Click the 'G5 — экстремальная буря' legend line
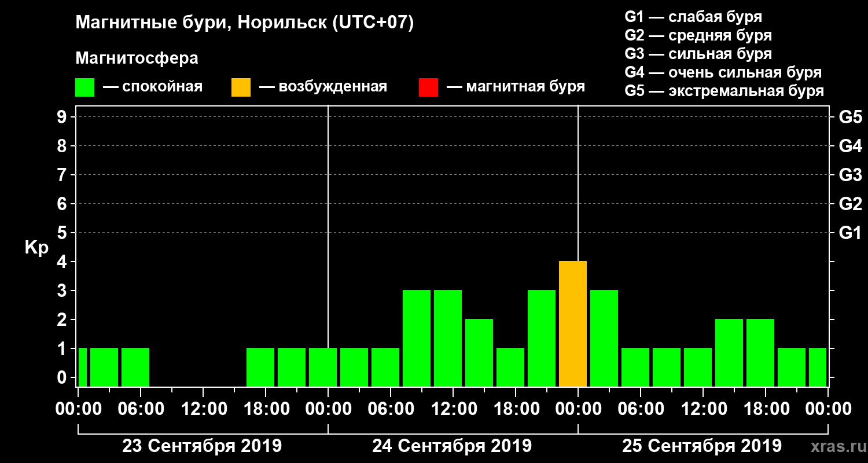This screenshot has width=868, height=463. [724, 91]
